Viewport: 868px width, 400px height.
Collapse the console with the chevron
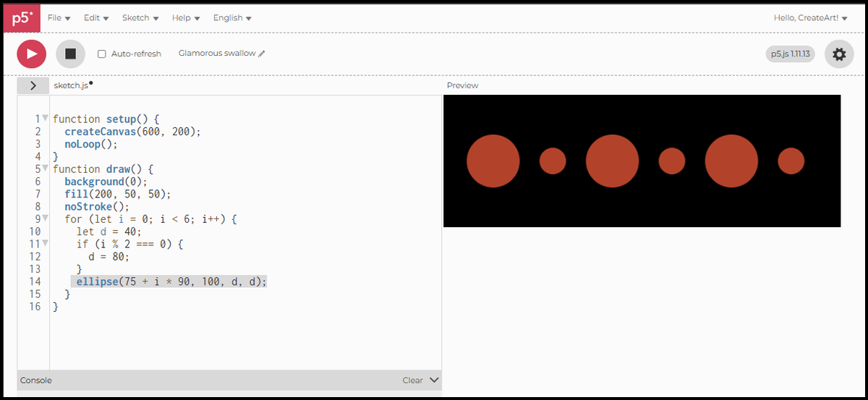(x=434, y=380)
